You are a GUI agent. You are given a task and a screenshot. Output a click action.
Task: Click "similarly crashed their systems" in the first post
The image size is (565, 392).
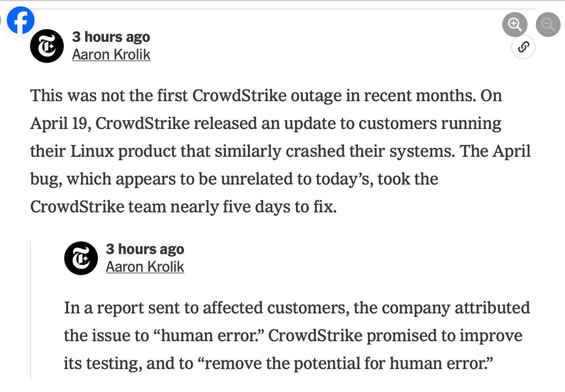click(335, 151)
